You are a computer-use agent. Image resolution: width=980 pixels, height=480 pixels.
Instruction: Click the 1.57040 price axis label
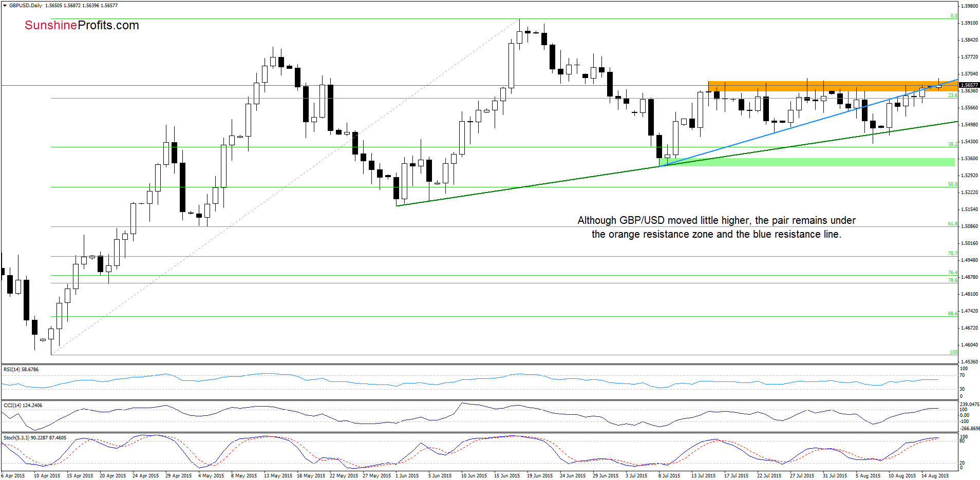[969, 74]
